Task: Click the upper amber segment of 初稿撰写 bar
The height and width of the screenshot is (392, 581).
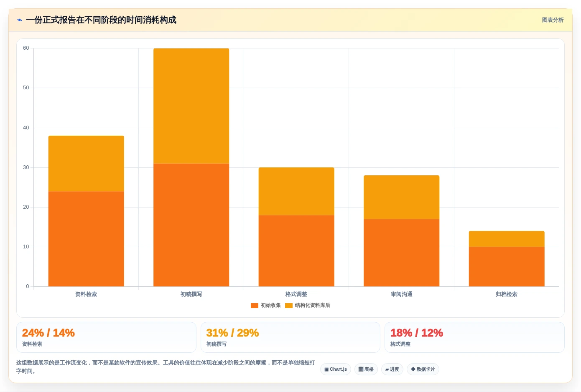Action: 191,106
